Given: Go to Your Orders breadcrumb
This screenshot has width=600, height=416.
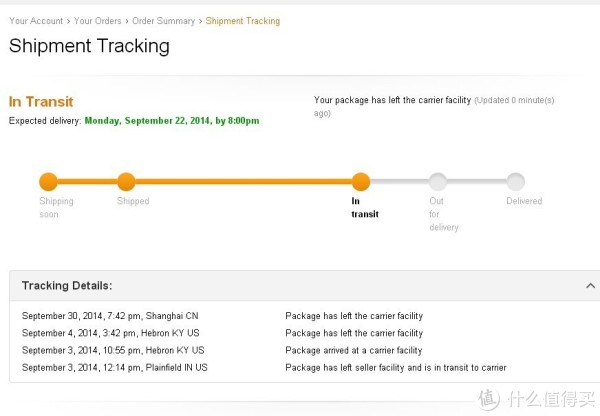Looking at the screenshot, I should [x=98, y=21].
